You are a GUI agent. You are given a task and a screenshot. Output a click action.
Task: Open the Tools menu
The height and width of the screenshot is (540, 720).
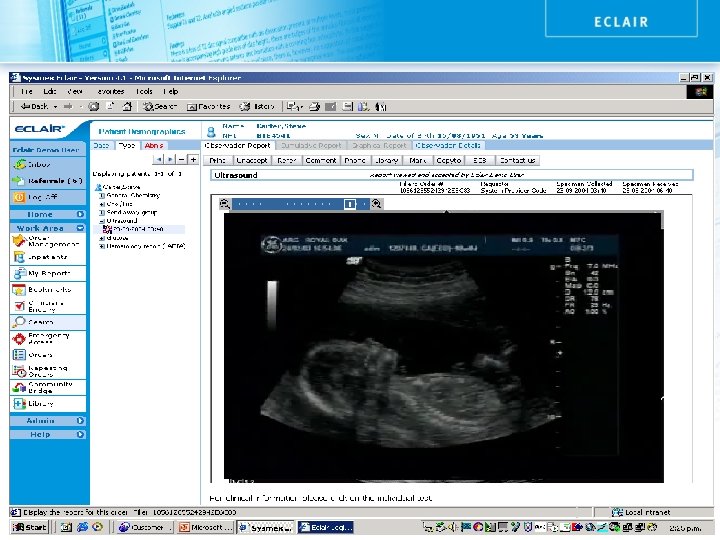(x=144, y=90)
